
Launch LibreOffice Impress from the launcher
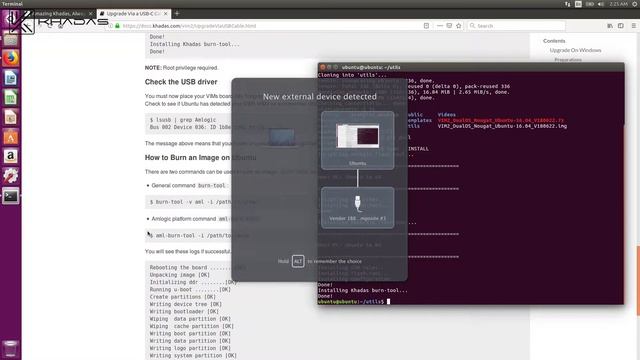[x=11, y=117]
